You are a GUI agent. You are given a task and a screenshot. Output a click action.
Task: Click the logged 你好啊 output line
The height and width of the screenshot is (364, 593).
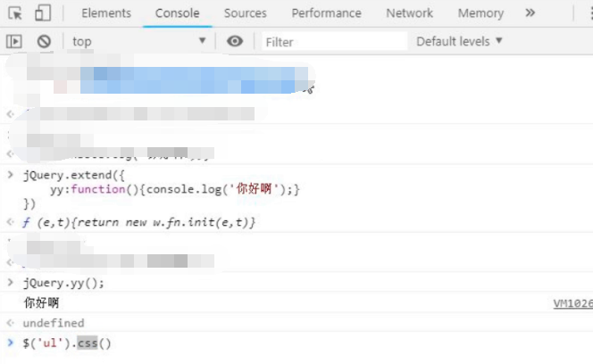pos(42,302)
